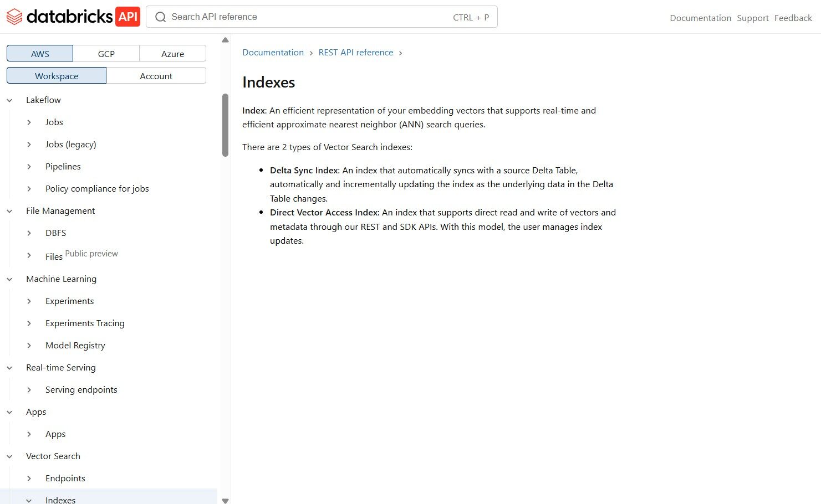Expand the DBFS chevron icon
The image size is (821, 504).
(29, 233)
